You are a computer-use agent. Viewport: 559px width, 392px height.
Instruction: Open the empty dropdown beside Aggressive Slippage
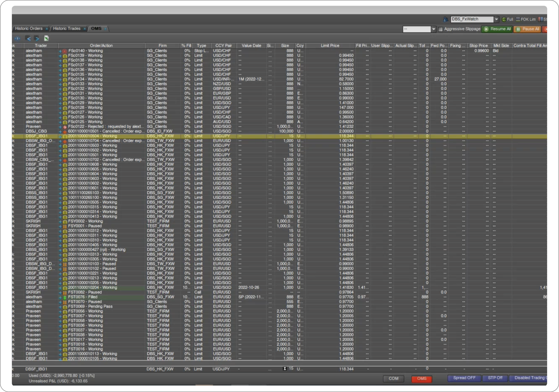[433, 29]
